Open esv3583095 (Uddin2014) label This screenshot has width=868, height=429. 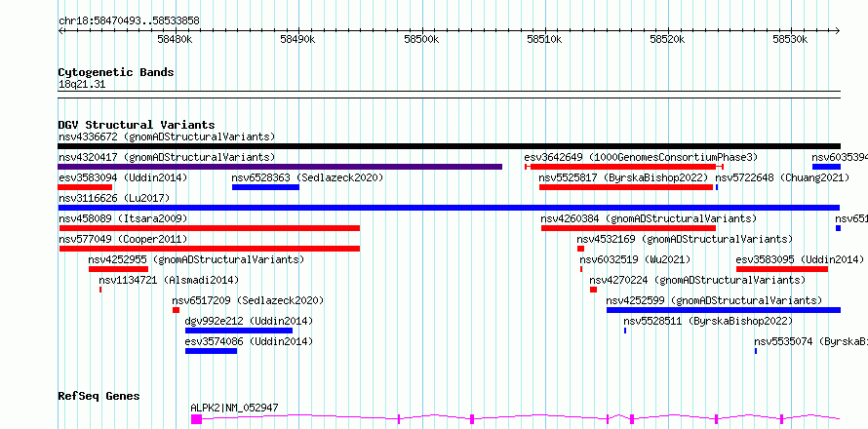(x=800, y=259)
